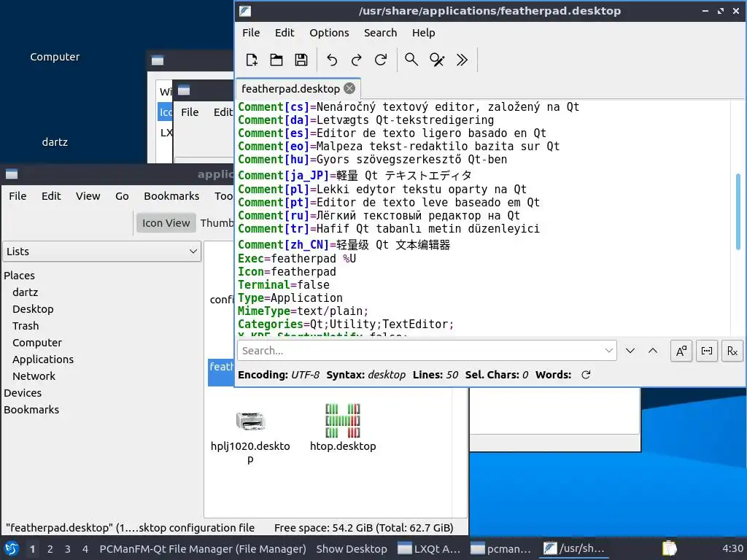747x560 pixels.
Task: Find previous match with up arrow
Action: [x=653, y=351]
